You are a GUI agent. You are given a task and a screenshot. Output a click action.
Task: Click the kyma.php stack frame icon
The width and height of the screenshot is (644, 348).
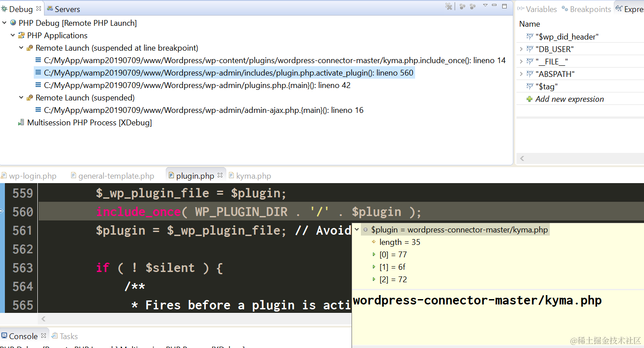[x=39, y=60]
